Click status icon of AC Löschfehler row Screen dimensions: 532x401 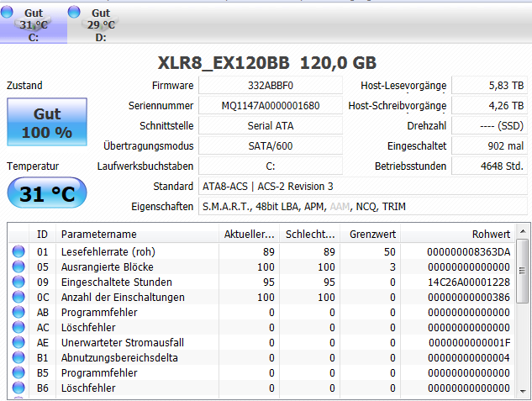tap(18, 327)
